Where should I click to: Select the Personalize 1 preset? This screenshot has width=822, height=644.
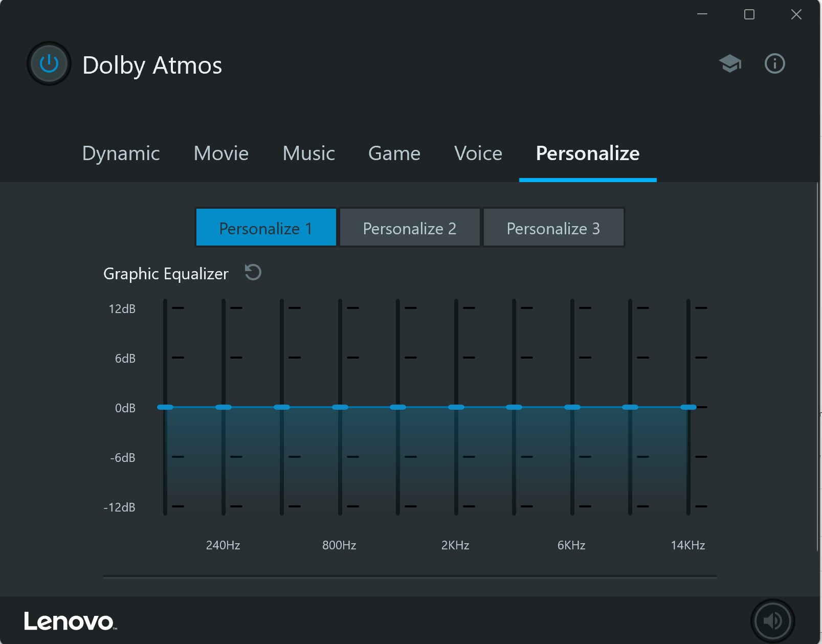point(265,228)
